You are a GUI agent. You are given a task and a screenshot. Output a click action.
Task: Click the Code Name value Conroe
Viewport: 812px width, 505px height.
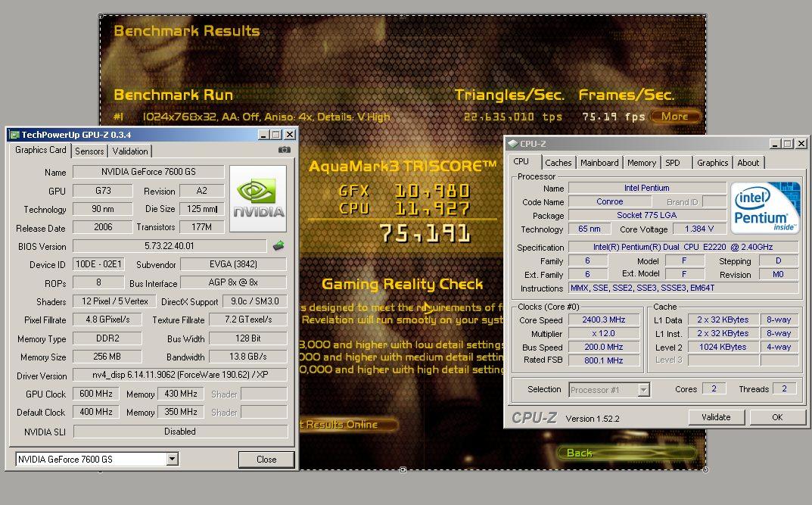coord(609,201)
